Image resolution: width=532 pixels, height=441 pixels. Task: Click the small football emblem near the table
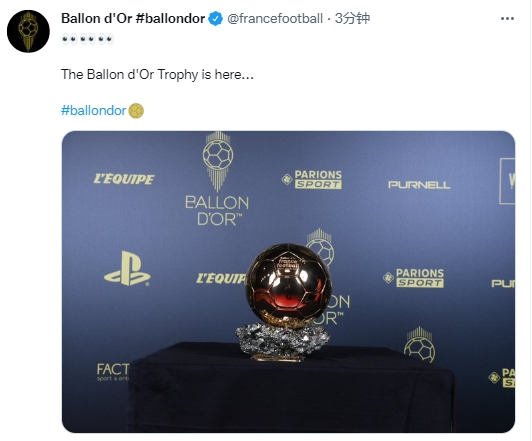[x=419, y=344]
